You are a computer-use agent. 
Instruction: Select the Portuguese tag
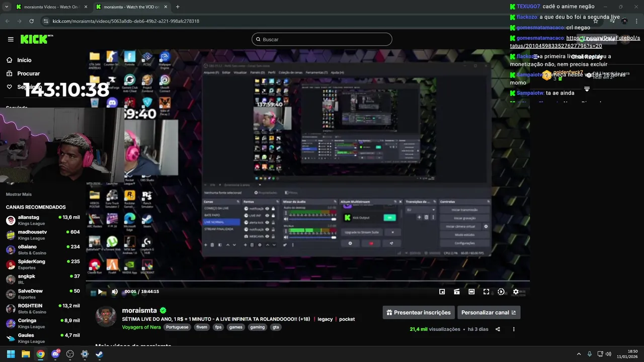coord(177,327)
